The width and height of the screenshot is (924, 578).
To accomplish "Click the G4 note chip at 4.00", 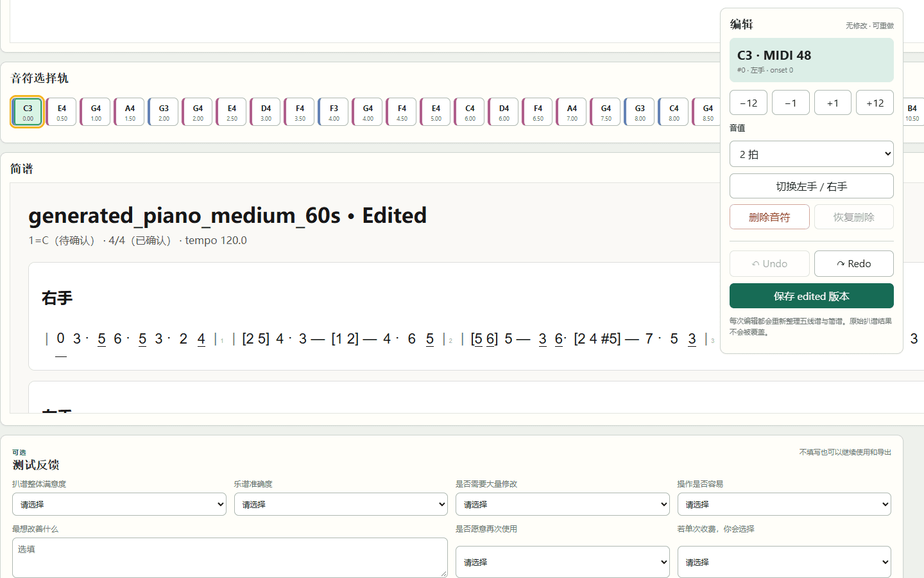I will pos(368,112).
